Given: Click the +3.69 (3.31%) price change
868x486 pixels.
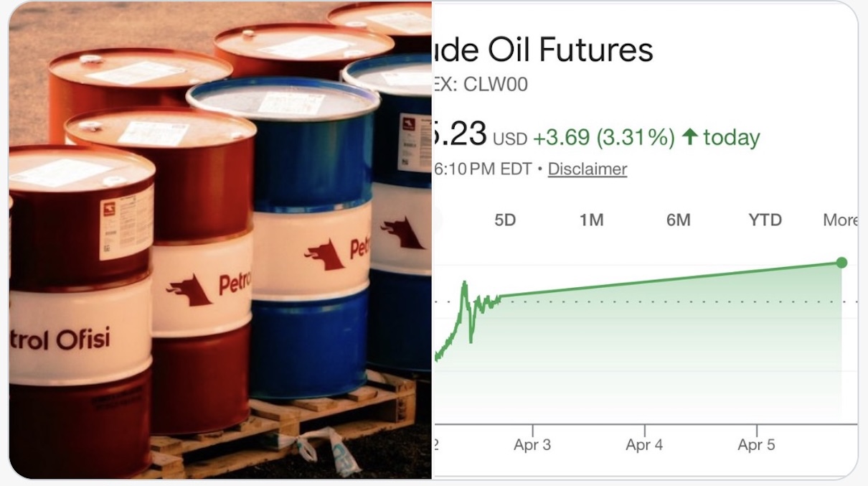Looking at the screenshot, I should tap(603, 137).
